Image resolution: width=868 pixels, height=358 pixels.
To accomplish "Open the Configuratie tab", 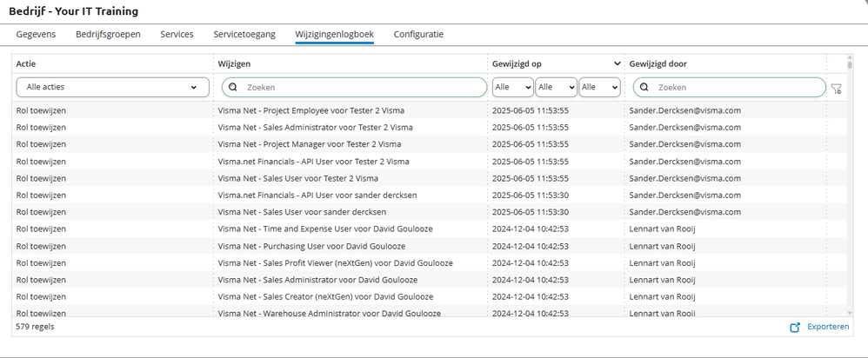I will (x=418, y=34).
